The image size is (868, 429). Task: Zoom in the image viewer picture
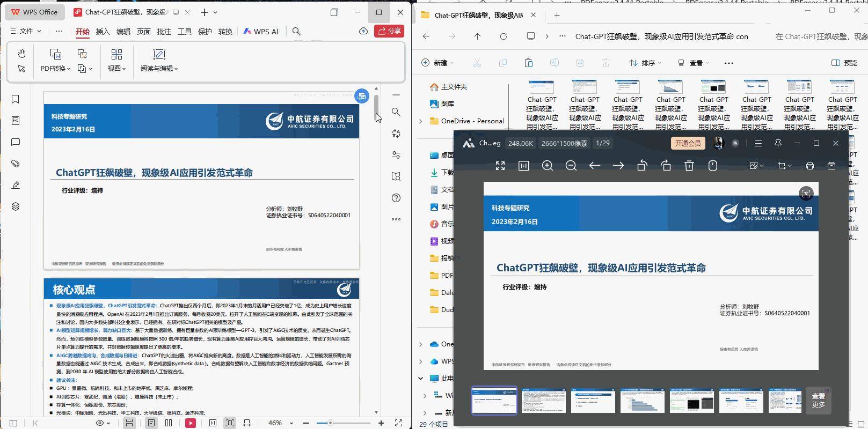pos(548,166)
